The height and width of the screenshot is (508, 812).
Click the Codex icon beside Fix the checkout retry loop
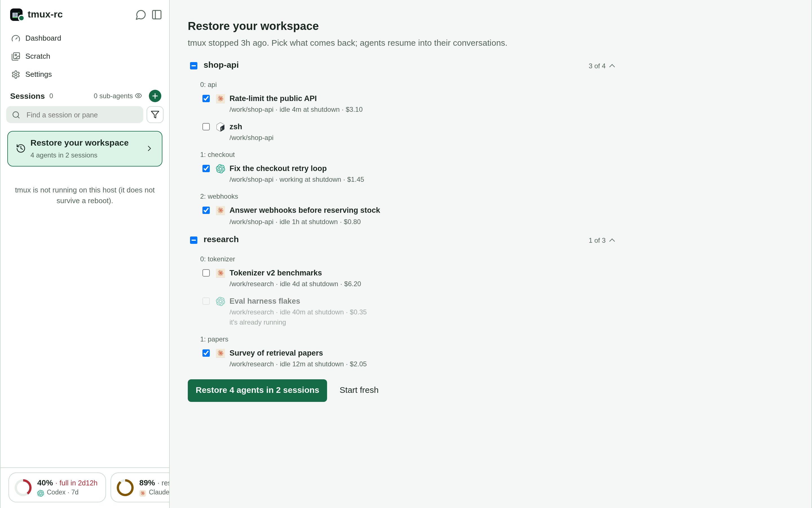[220, 169]
